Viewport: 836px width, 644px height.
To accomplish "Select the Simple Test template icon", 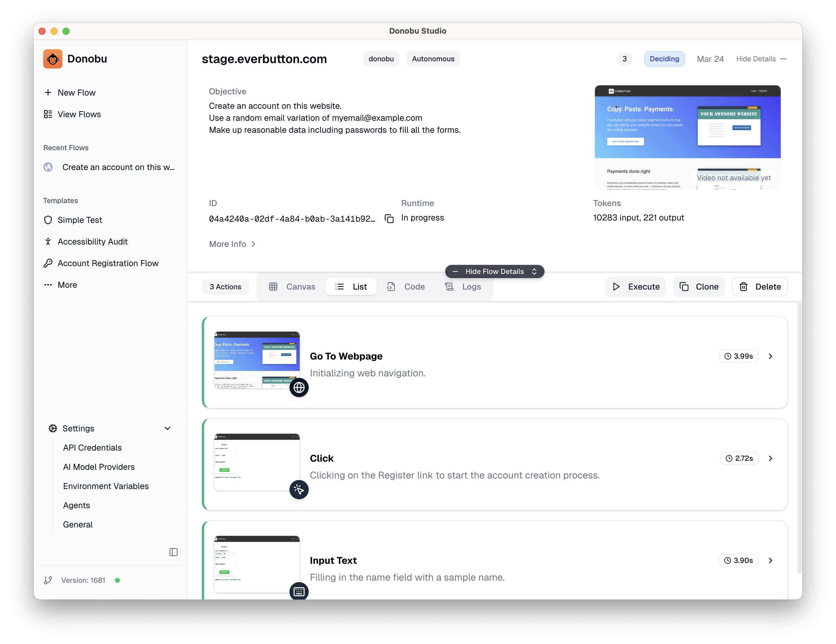I will point(48,220).
